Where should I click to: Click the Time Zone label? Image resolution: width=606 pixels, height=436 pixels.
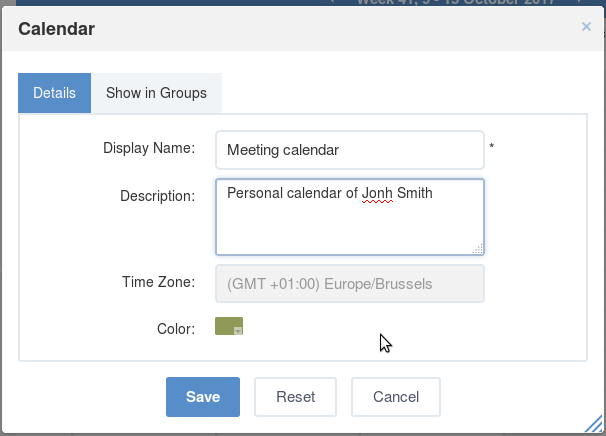coord(158,282)
